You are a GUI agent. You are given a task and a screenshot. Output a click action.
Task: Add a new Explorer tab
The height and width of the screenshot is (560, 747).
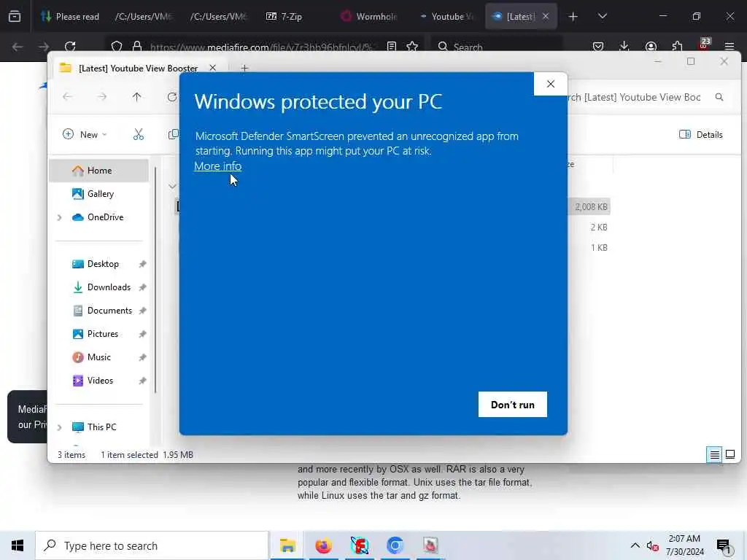[244, 68]
